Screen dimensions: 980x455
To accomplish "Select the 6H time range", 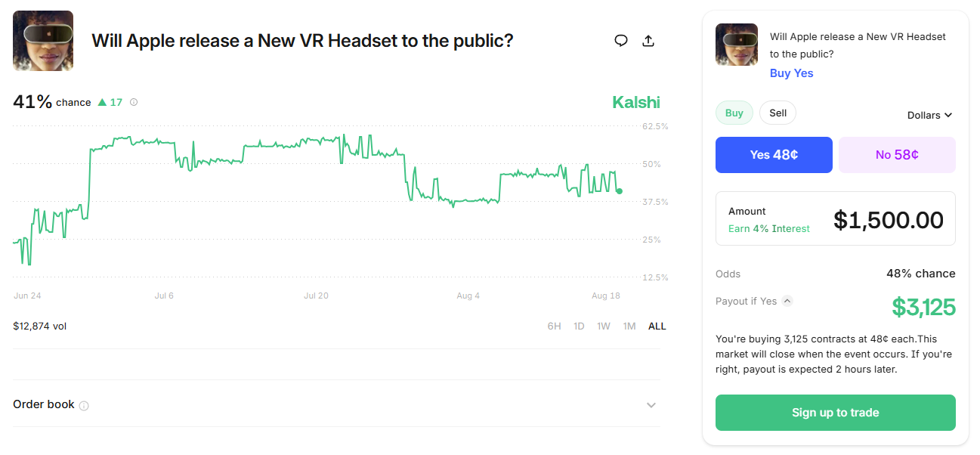I will (554, 327).
